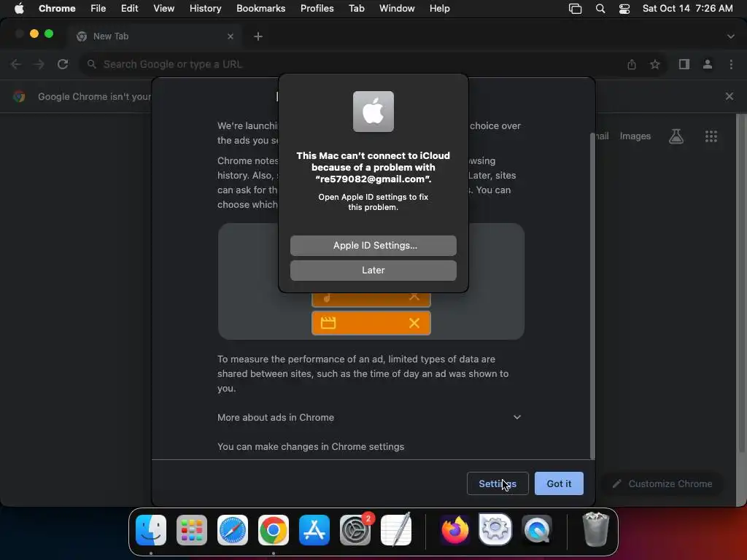Image resolution: width=747 pixels, height=560 pixels.
Task: Toggle the Chrome side panel
Action: pyautogui.click(x=684, y=64)
